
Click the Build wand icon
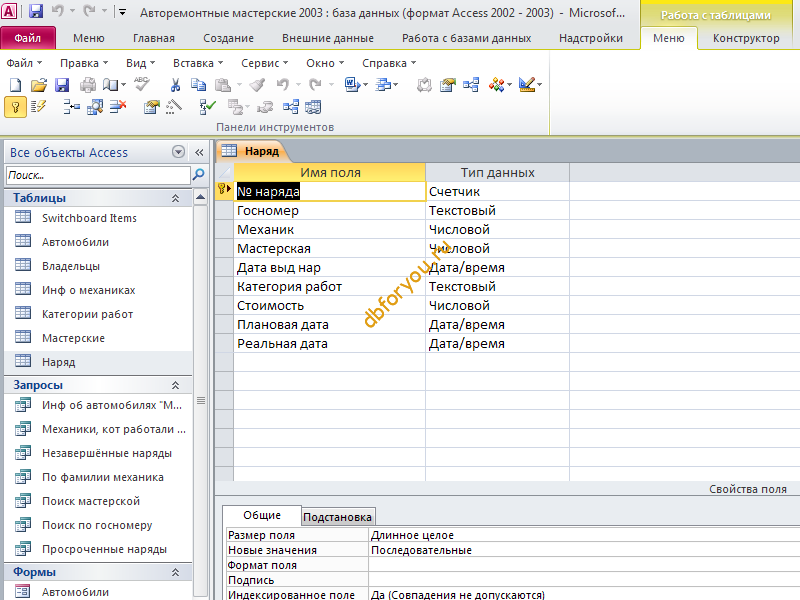(174, 107)
